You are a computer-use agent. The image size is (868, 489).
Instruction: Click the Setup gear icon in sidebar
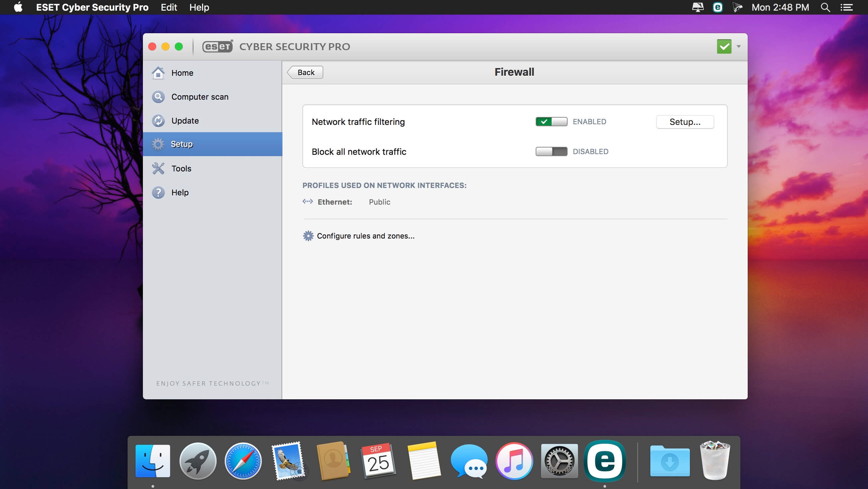pos(158,144)
